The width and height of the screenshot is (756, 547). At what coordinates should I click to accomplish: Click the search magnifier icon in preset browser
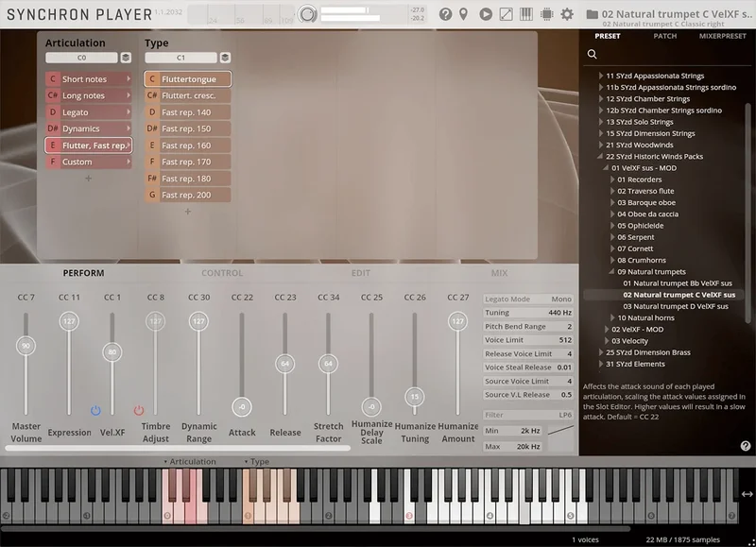coord(593,54)
